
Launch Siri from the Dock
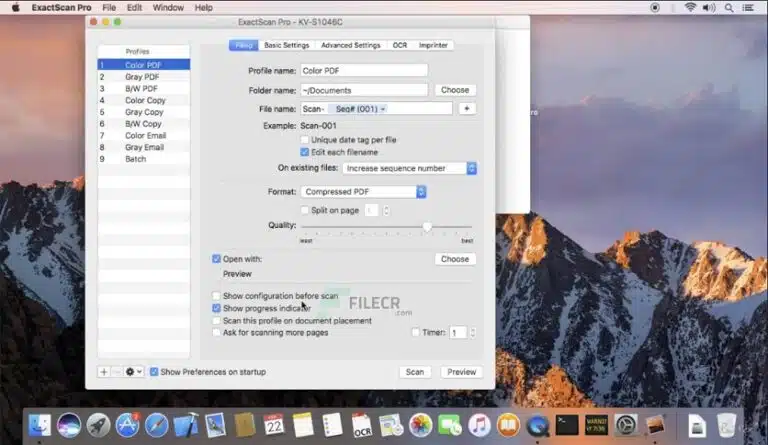tap(69, 424)
